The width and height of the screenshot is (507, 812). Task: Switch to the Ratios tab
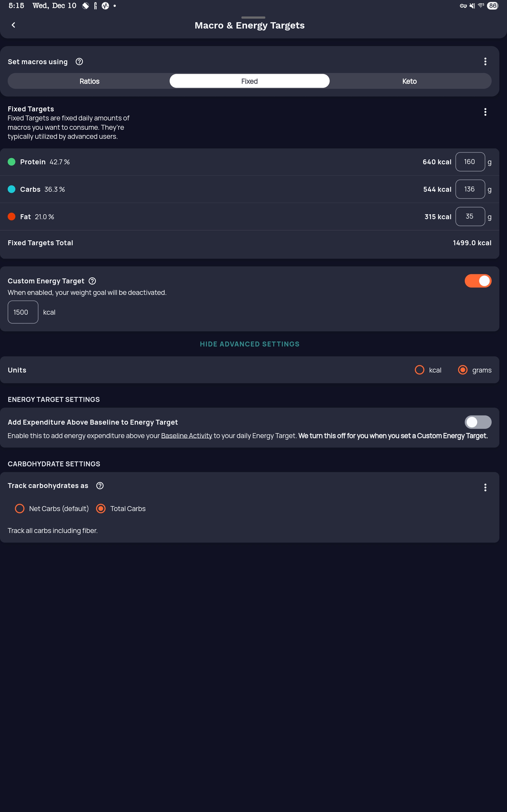(89, 81)
